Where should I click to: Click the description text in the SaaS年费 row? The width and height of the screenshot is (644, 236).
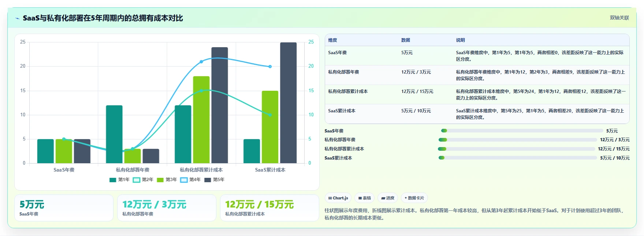540,56
